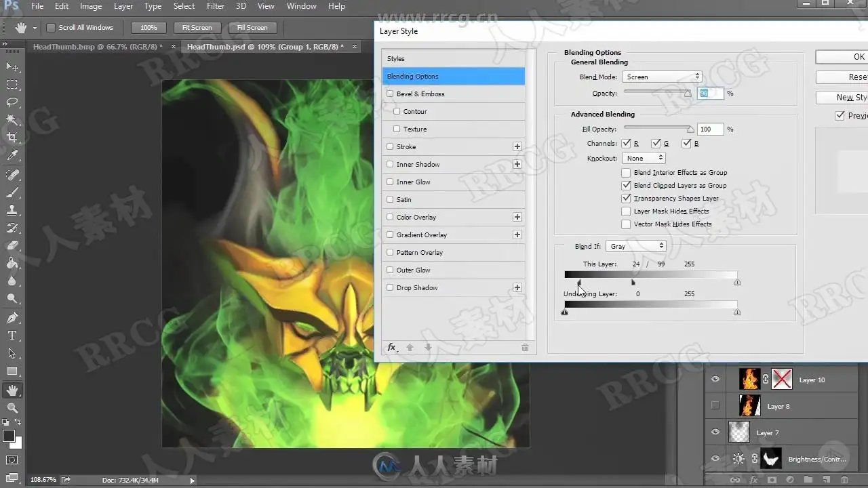Select the Hand tool in toolbox
The image size is (868, 488).
coord(12,390)
